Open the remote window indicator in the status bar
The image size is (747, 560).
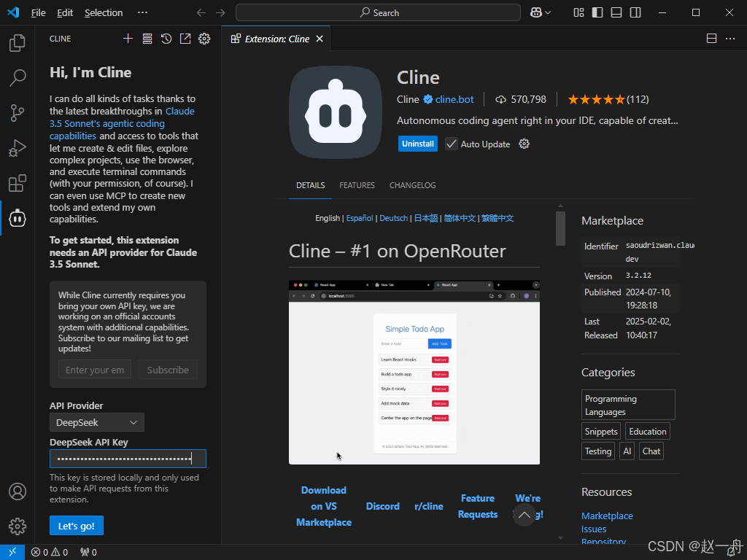[x=12, y=552]
